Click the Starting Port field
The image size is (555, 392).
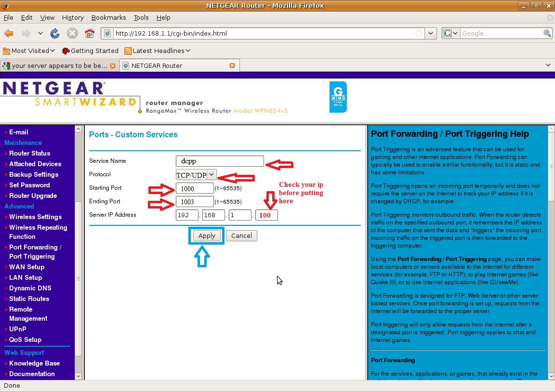[x=195, y=188]
